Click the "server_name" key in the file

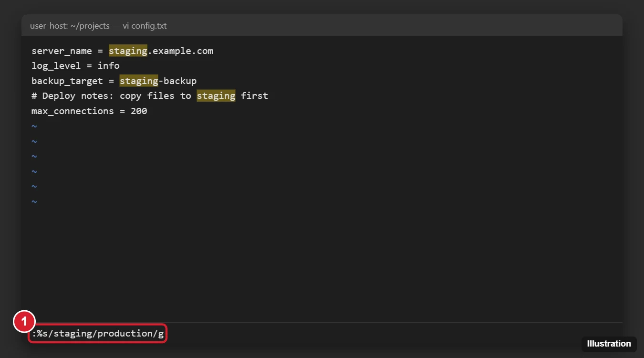(x=62, y=51)
